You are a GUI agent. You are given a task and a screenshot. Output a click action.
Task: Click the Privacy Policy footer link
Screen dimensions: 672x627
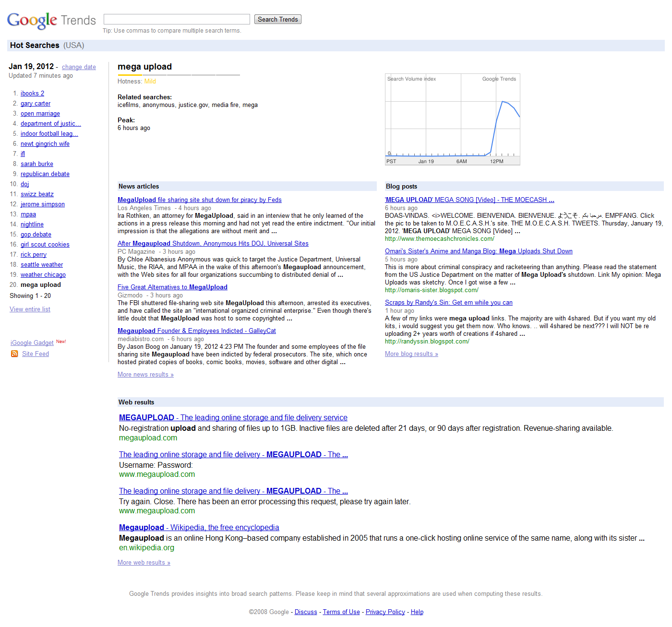385,612
